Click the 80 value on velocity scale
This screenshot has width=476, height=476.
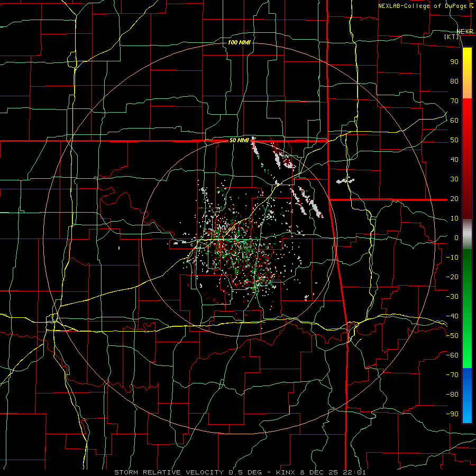[454, 81]
